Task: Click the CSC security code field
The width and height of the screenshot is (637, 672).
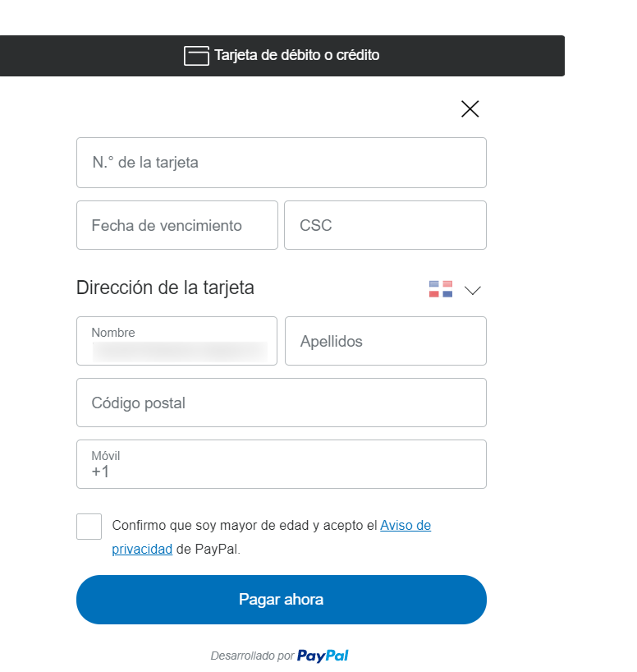Action: click(385, 225)
